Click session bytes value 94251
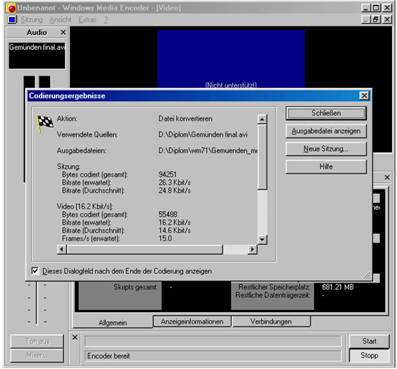 (167, 174)
